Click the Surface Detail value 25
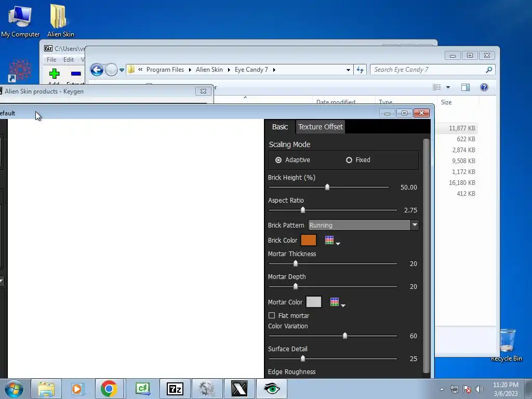The width and height of the screenshot is (532, 399). click(413, 358)
